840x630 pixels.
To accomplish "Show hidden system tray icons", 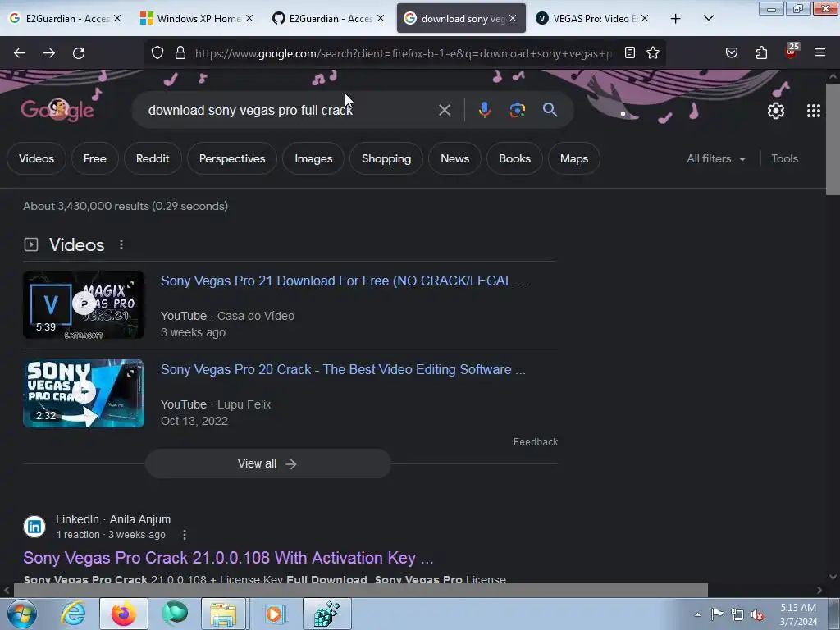I will point(697,614).
